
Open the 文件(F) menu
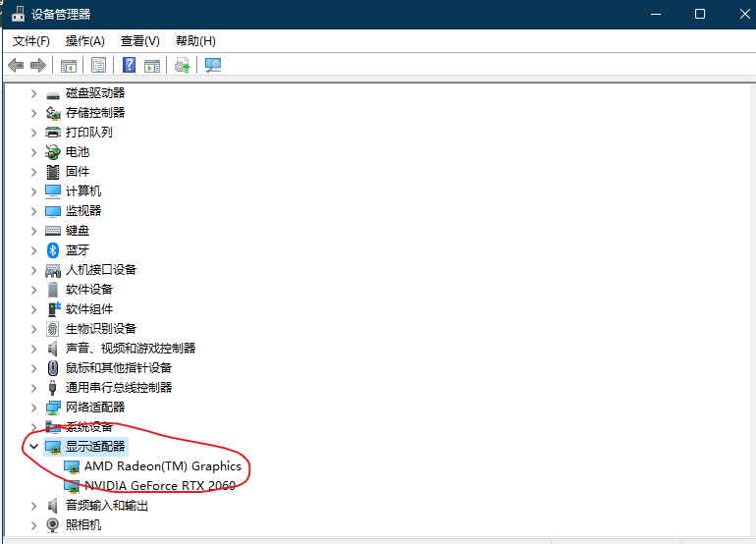pos(30,41)
